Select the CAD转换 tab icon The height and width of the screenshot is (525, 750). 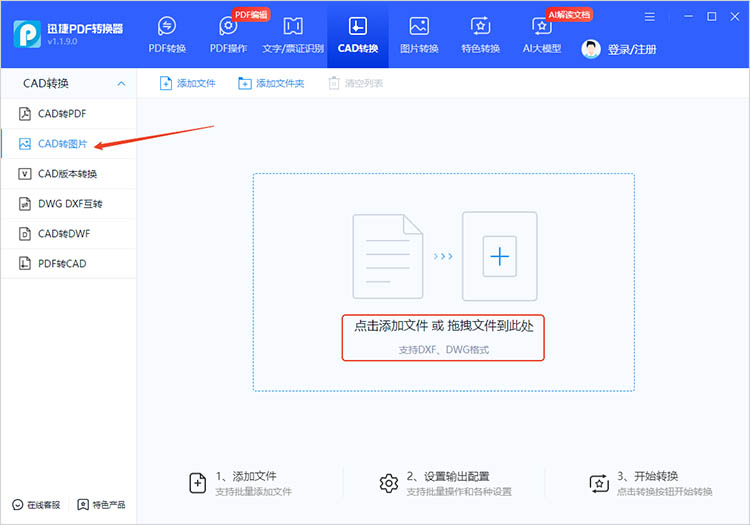(x=358, y=26)
